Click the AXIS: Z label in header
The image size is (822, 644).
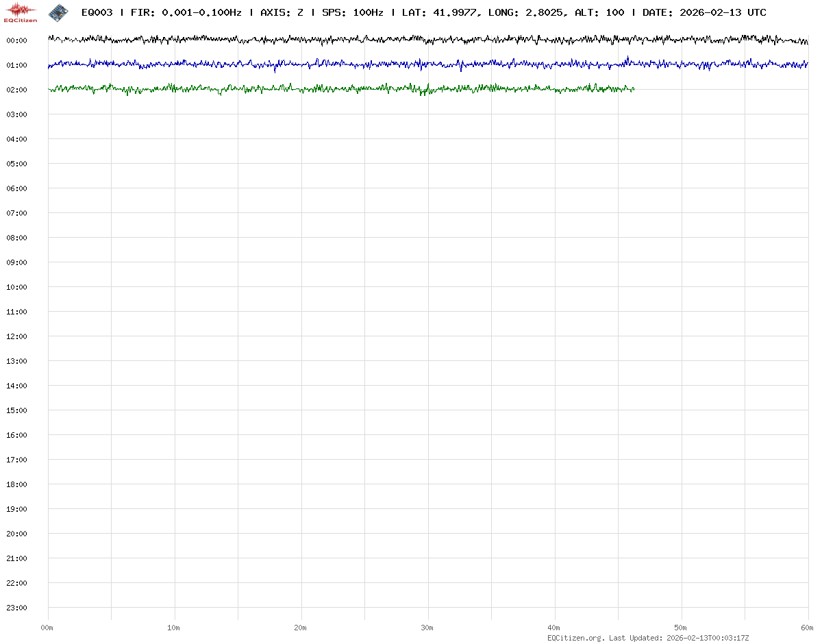(x=282, y=13)
